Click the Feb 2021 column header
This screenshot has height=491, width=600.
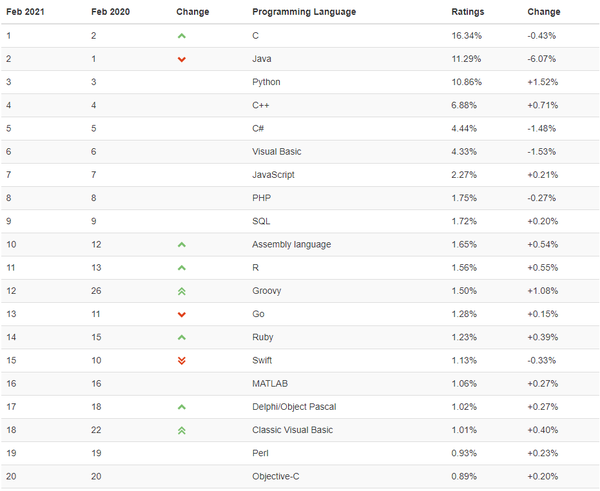tap(24, 12)
